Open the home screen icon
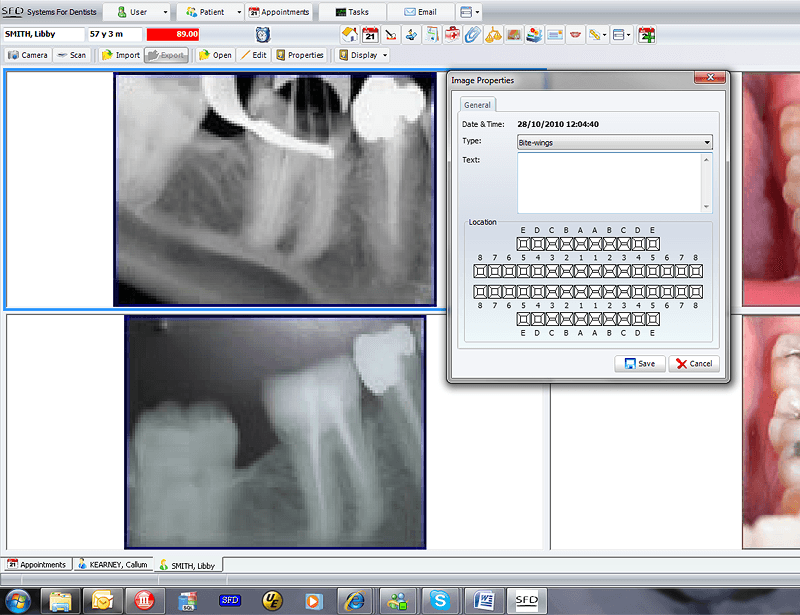800x615 pixels. point(349,34)
